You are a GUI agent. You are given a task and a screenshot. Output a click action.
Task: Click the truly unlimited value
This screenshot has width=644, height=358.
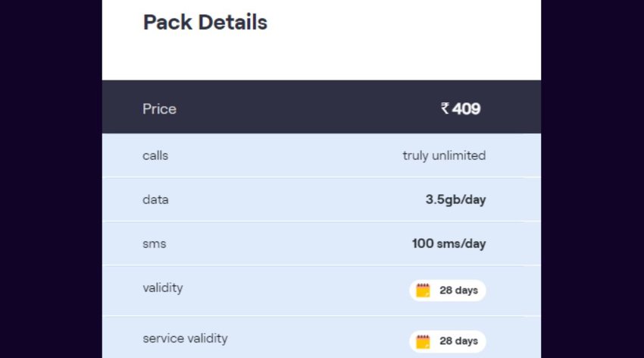coord(444,155)
